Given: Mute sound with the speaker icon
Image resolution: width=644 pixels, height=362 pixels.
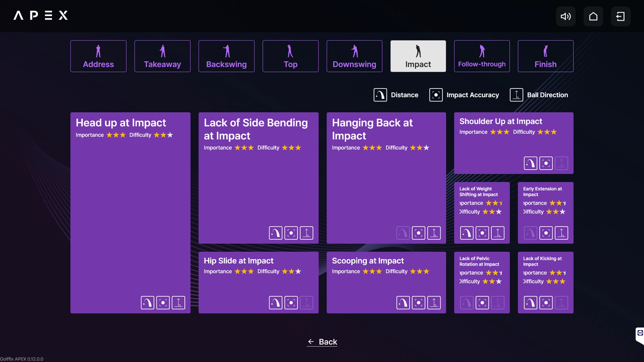Looking at the screenshot, I should tap(566, 16).
